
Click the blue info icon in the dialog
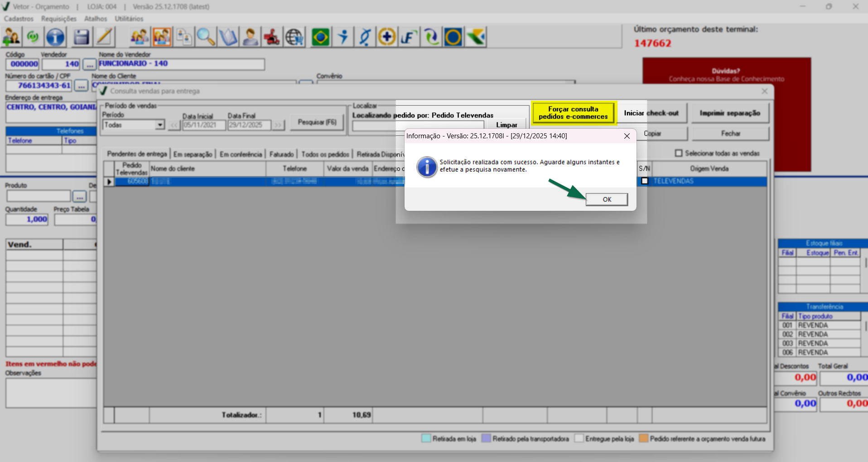(x=427, y=167)
